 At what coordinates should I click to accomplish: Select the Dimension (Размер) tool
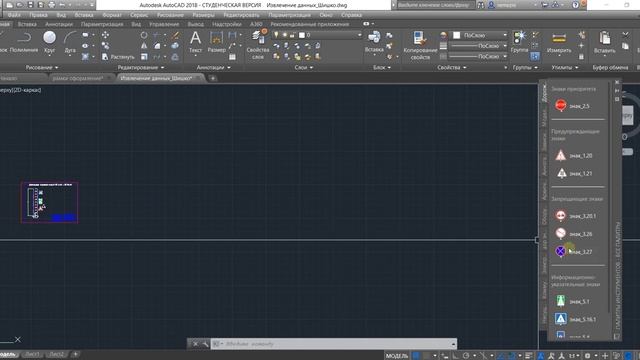point(216,42)
